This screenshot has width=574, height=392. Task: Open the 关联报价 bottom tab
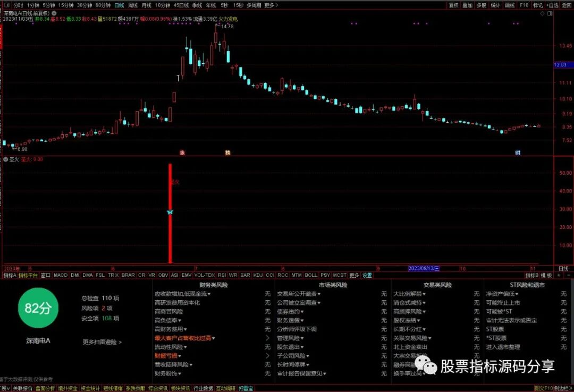tap(23, 388)
